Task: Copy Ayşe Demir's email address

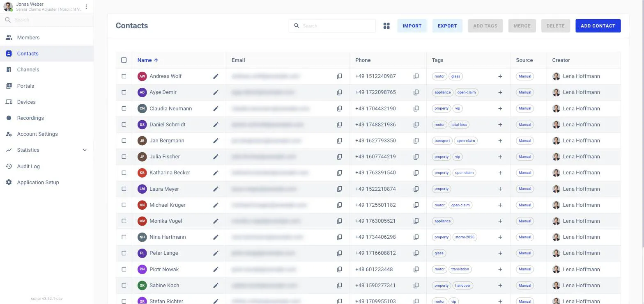Action: coord(339,92)
